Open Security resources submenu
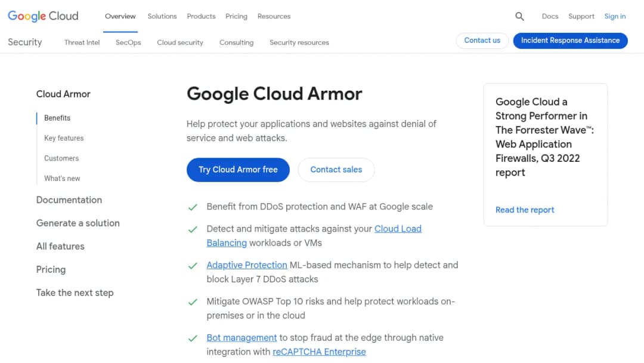Viewport: 644px width, 363px height. click(x=299, y=42)
